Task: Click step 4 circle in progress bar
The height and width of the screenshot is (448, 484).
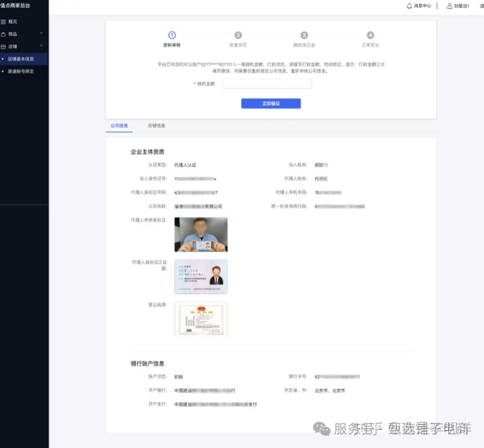Action: point(371,35)
